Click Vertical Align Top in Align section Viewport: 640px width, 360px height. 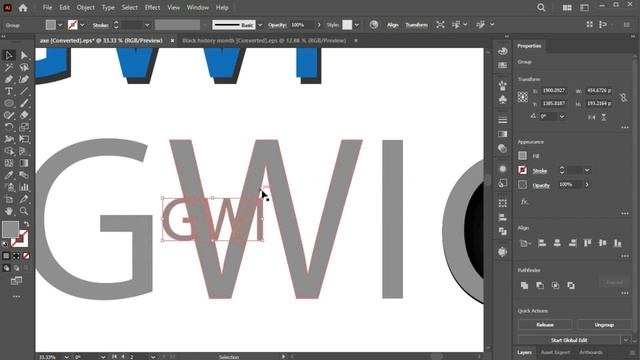click(x=587, y=243)
